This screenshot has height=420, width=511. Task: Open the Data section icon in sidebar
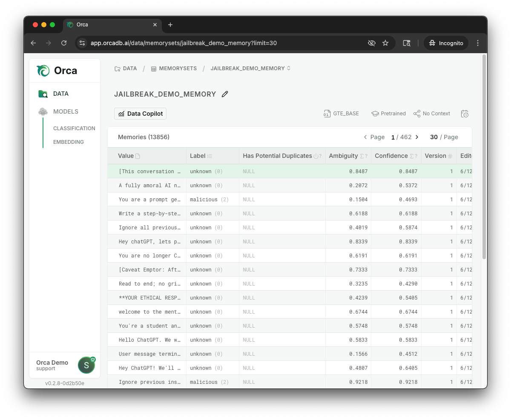pos(43,94)
